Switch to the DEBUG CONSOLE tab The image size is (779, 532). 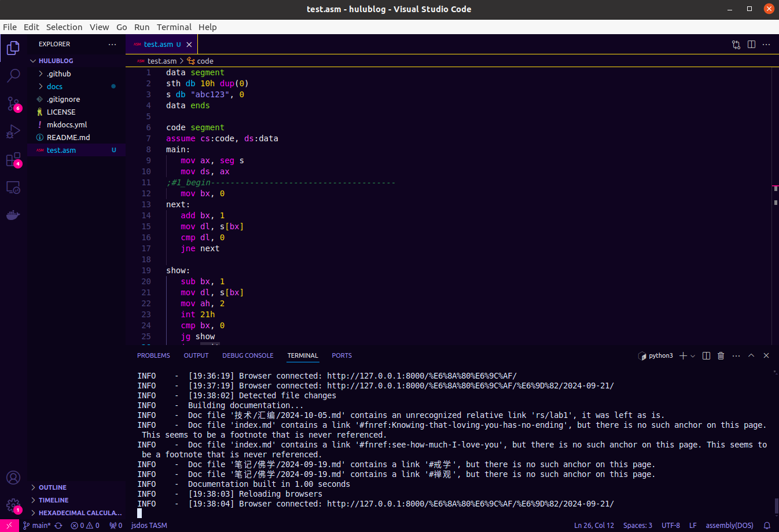pyautogui.click(x=248, y=356)
